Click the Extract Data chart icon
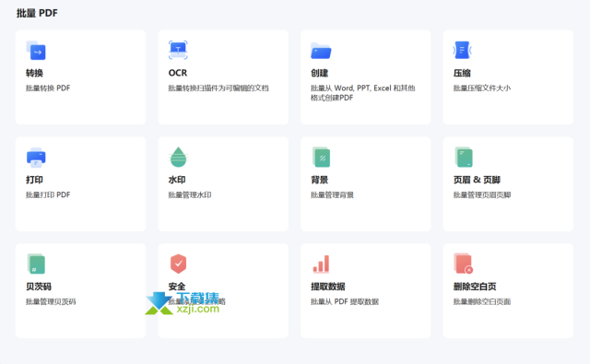This screenshot has width=590, height=364. 321,264
